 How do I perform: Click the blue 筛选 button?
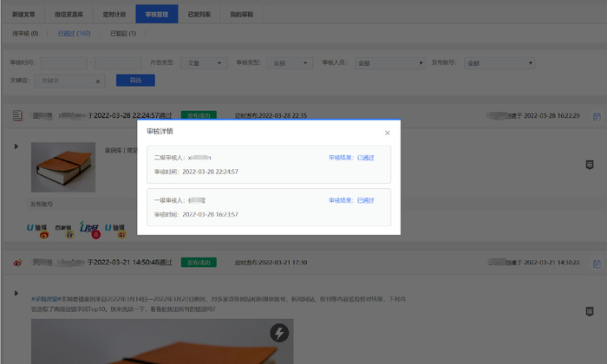tap(134, 81)
